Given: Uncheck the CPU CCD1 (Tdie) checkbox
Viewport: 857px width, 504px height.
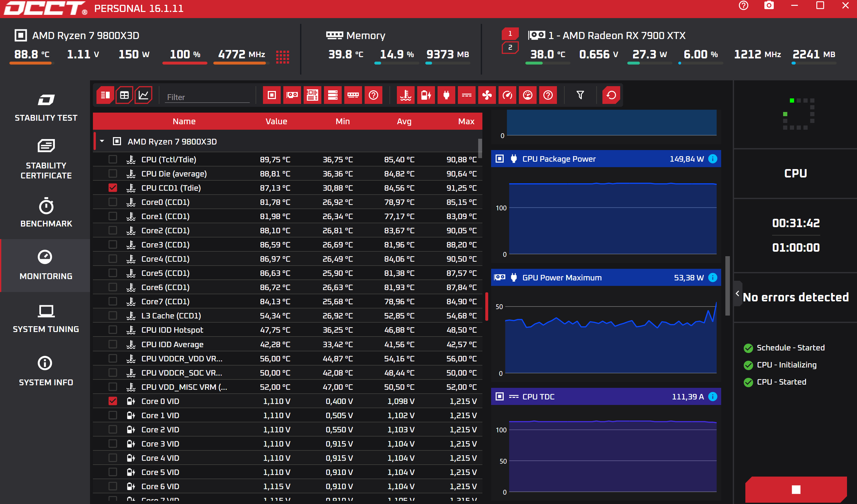Looking at the screenshot, I should 113,188.
